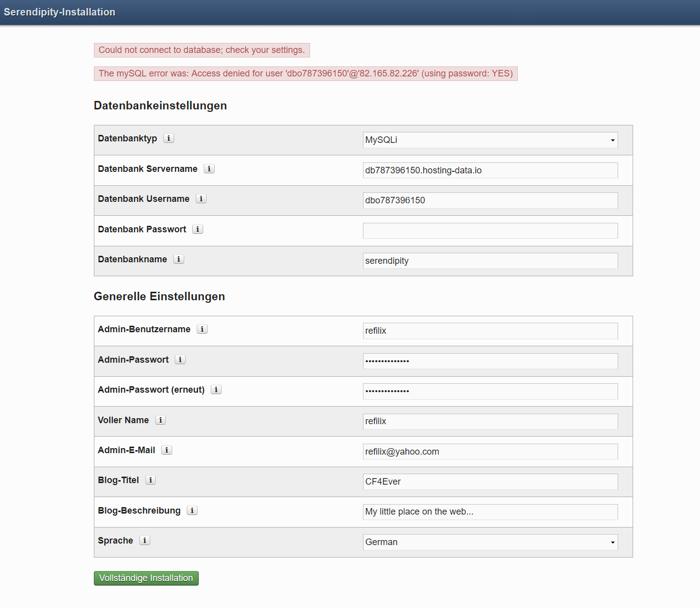The image size is (700, 608).
Task: Click info icon next to Datenbanktyp
Action: [x=169, y=138]
